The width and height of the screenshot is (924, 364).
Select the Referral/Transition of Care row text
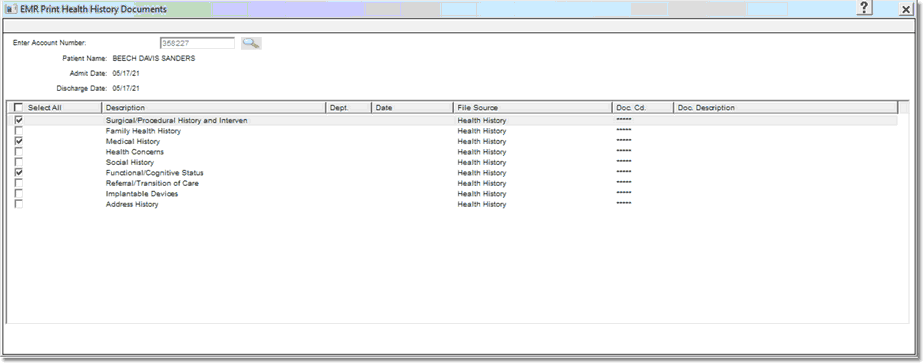tap(152, 184)
